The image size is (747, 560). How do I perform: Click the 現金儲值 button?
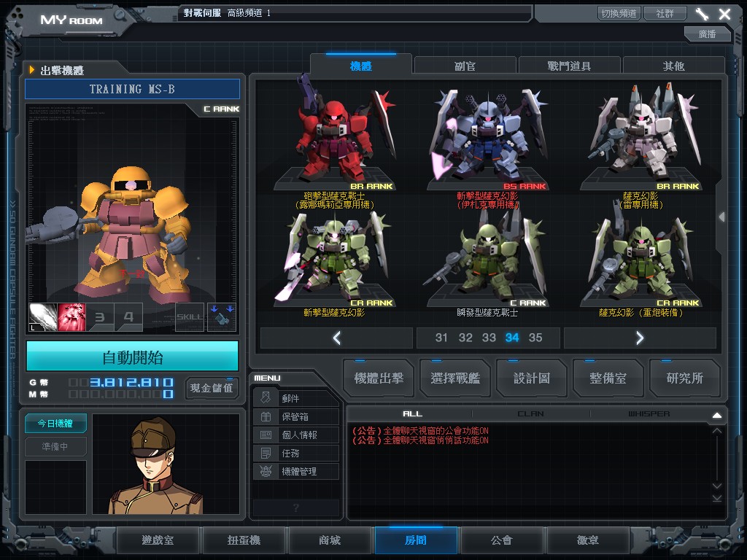(212, 388)
